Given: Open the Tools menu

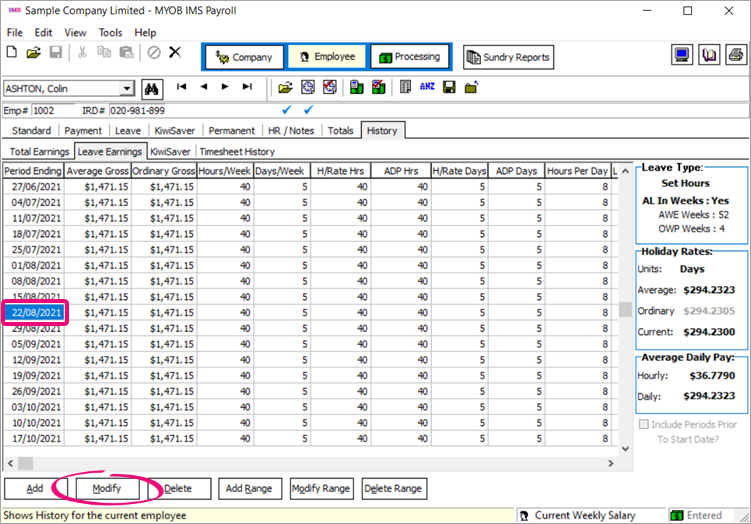Looking at the screenshot, I should coord(110,32).
